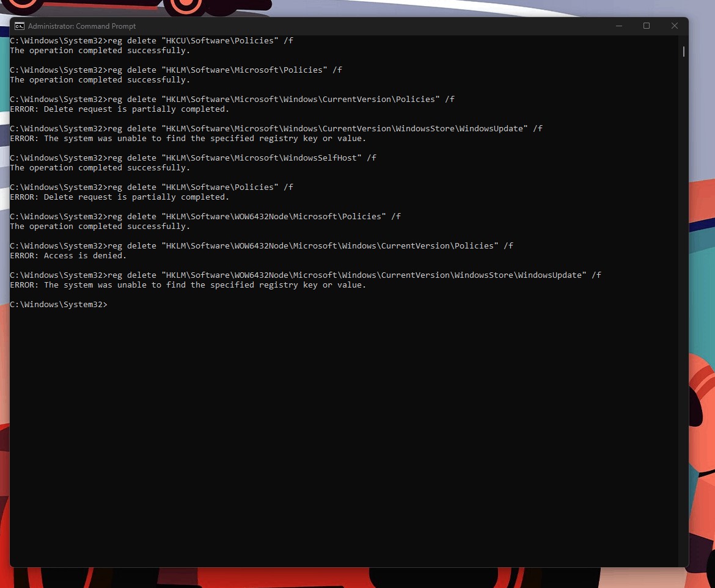This screenshot has width=715, height=588.
Task: Click the reg delete WindowsSelfHost command line
Action: click(x=193, y=158)
